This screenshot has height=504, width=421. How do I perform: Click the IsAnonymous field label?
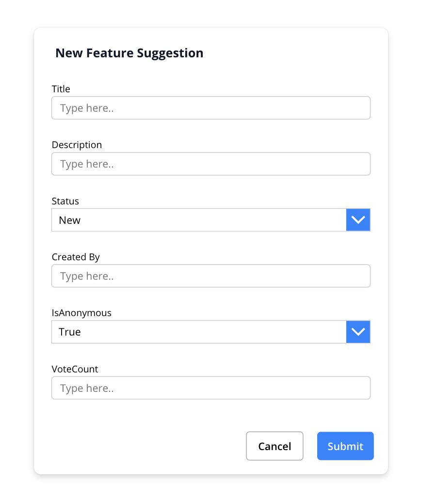tap(81, 313)
